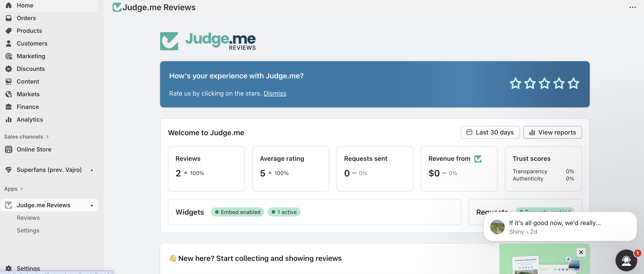The width and height of the screenshot is (644, 274).
Task: Select the first rating star
Action: (x=515, y=83)
